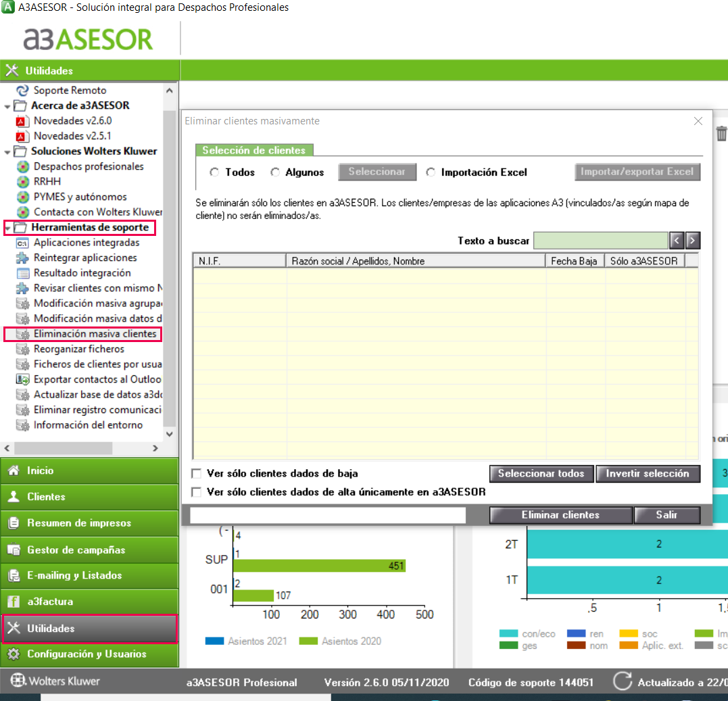This screenshot has height=701, width=728.
Task: Click the Invertir selección button
Action: (x=648, y=474)
